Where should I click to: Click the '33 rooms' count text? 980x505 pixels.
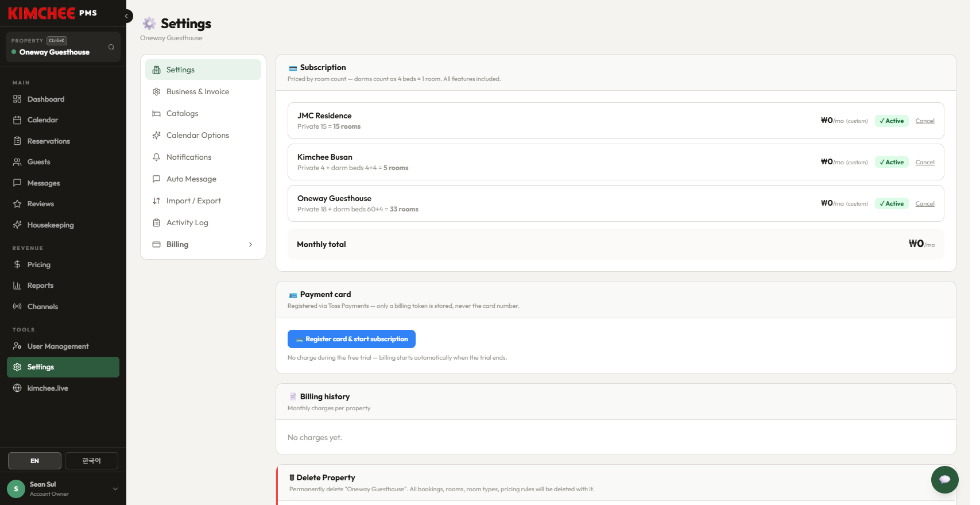[404, 209]
